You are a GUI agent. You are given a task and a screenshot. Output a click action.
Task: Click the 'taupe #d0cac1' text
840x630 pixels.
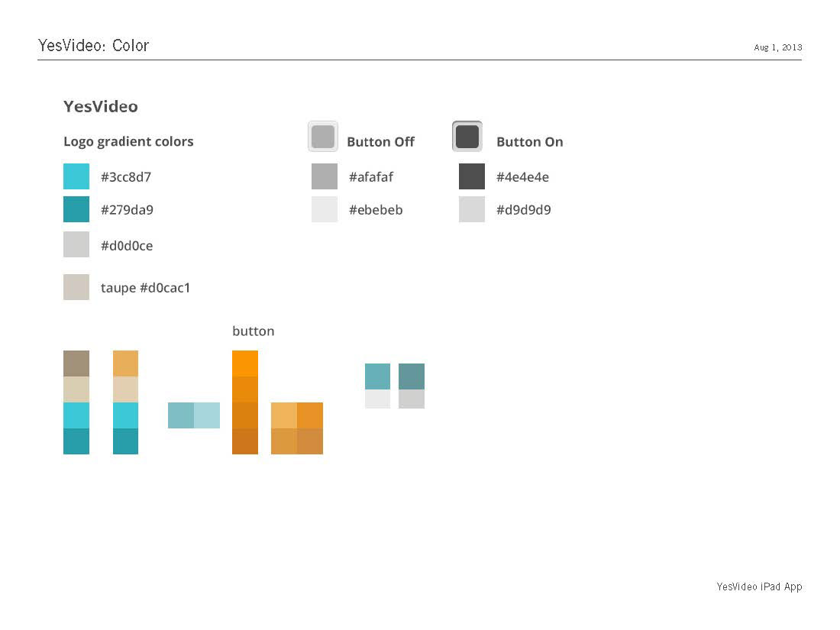(x=145, y=288)
